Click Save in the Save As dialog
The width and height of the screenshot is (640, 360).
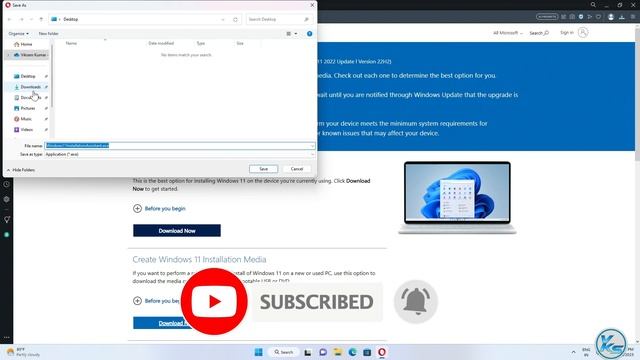click(263, 169)
